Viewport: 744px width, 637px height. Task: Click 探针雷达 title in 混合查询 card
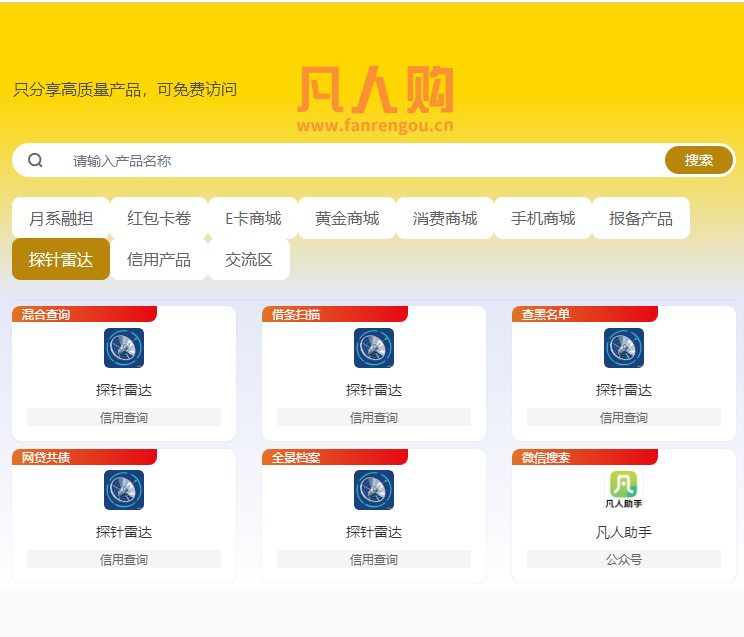(124, 390)
